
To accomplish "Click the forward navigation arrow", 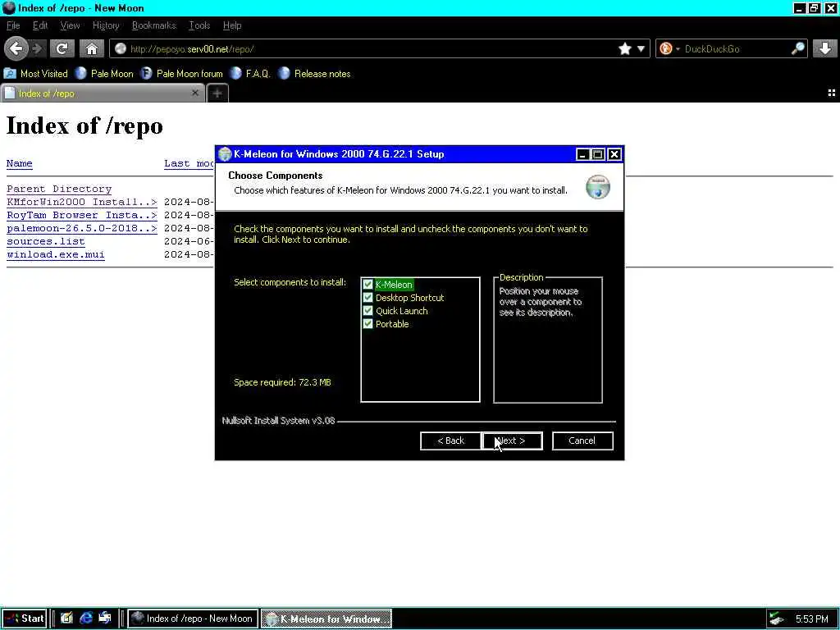I will (x=37, y=48).
